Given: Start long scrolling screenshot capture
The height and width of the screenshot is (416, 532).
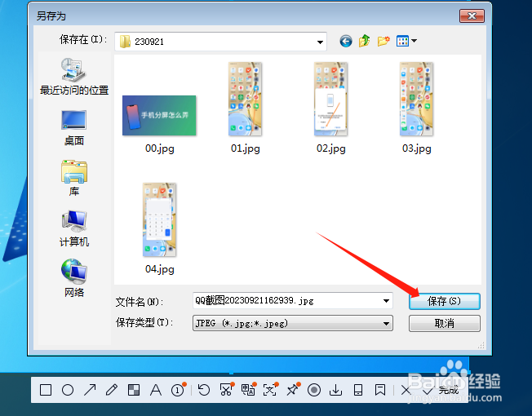Looking at the screenshot, I should tap(226, 390).
